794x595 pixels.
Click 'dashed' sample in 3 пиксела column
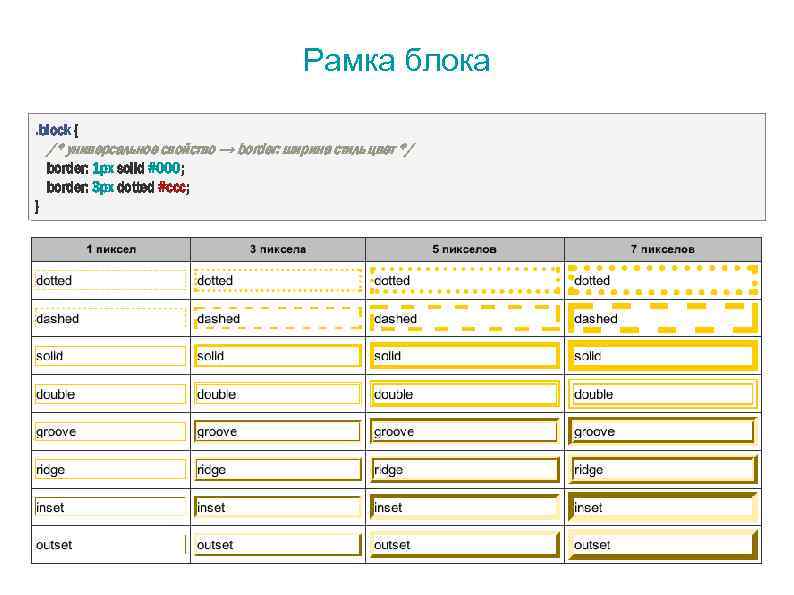pyautogui.click(x=277, y=319)
